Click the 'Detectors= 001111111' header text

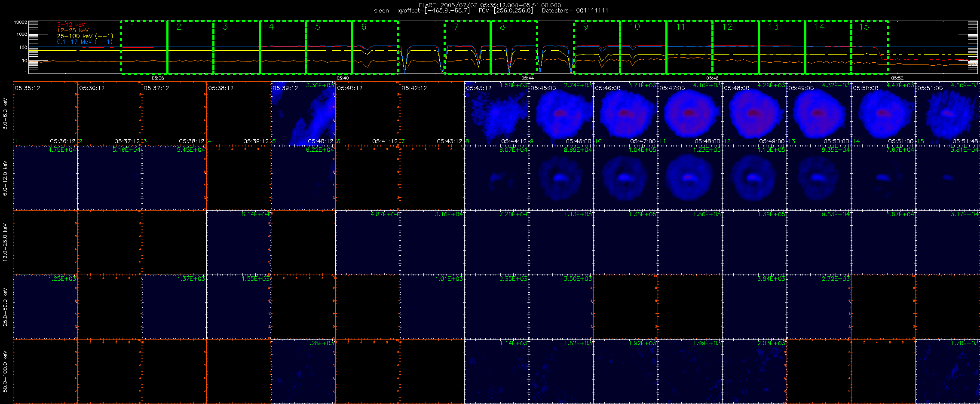click(575, 11)
